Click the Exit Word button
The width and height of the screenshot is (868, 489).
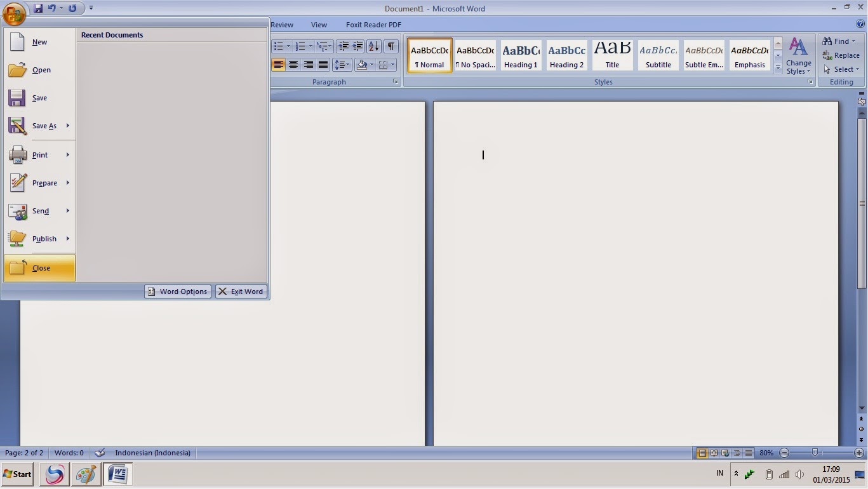[241, 291]
